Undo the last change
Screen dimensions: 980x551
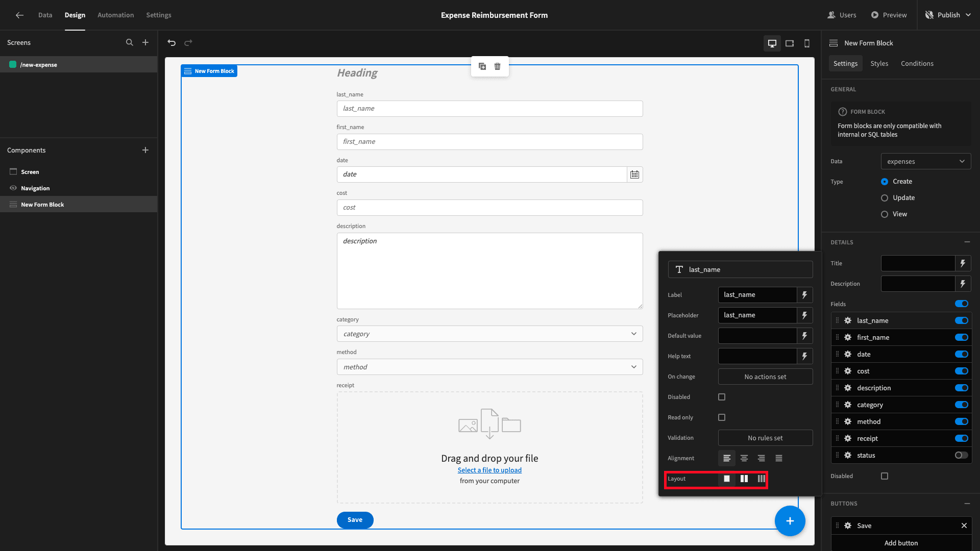171,43
